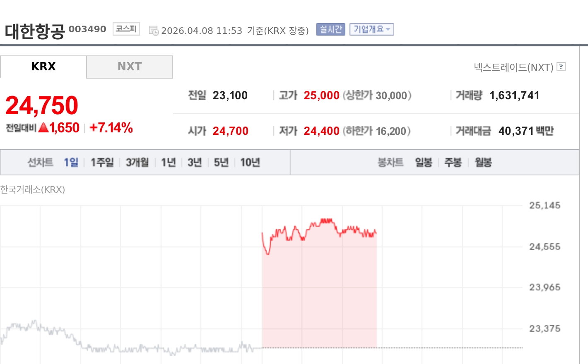The height and width of the screenshot is (364, 588).
Task: Select the 1일 line chart period
Action: coord(71,163)
